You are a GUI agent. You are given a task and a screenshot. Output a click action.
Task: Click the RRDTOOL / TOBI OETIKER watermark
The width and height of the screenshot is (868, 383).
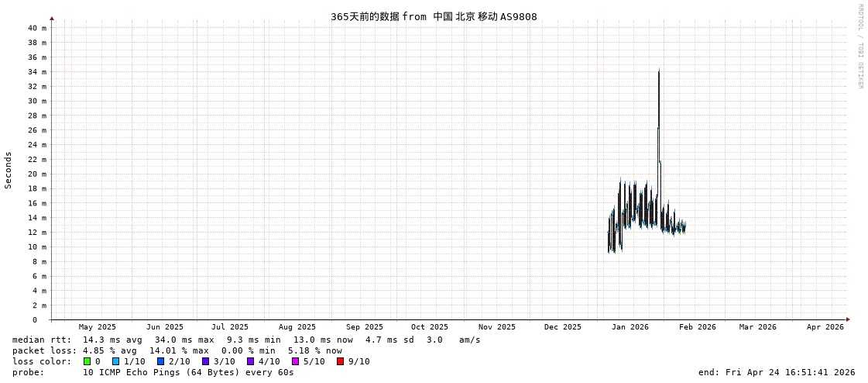click(859, 47)
